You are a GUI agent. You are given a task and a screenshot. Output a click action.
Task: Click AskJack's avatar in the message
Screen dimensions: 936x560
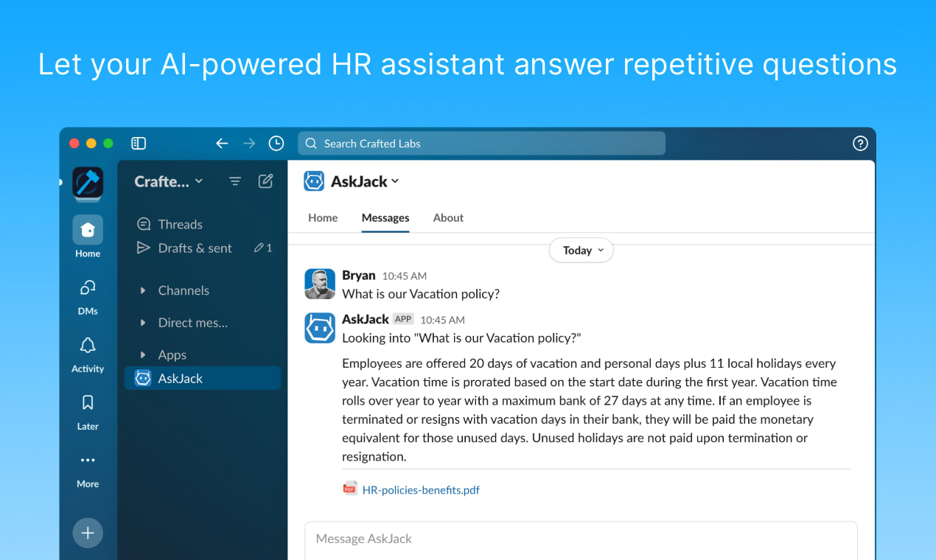click(x=320, y=328)
